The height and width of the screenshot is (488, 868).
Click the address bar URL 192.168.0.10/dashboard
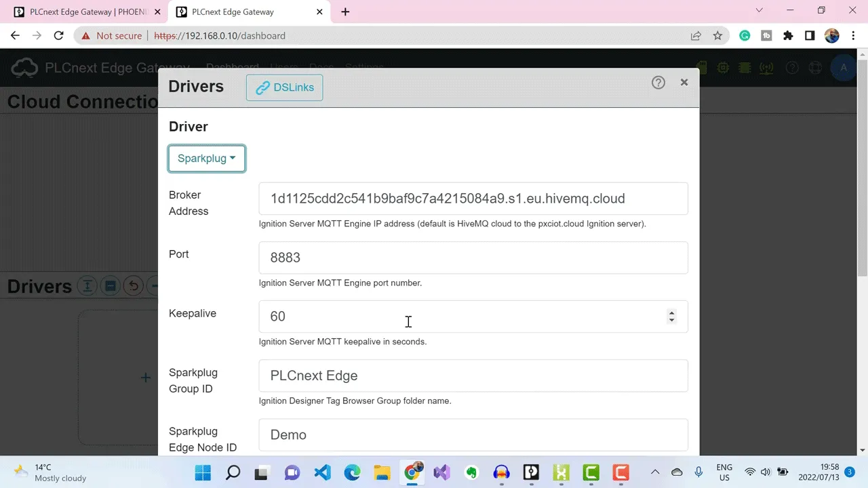coord(220,36)
